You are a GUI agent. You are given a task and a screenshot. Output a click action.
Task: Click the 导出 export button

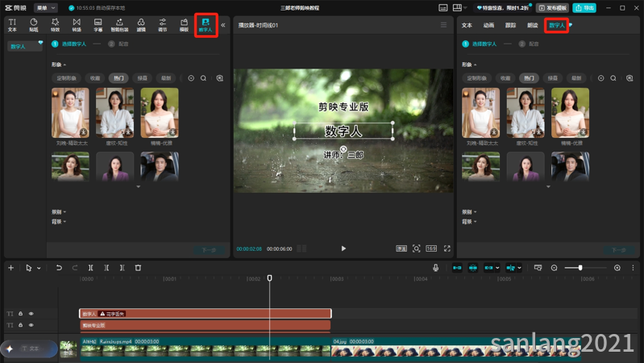(x=584, y=8)
